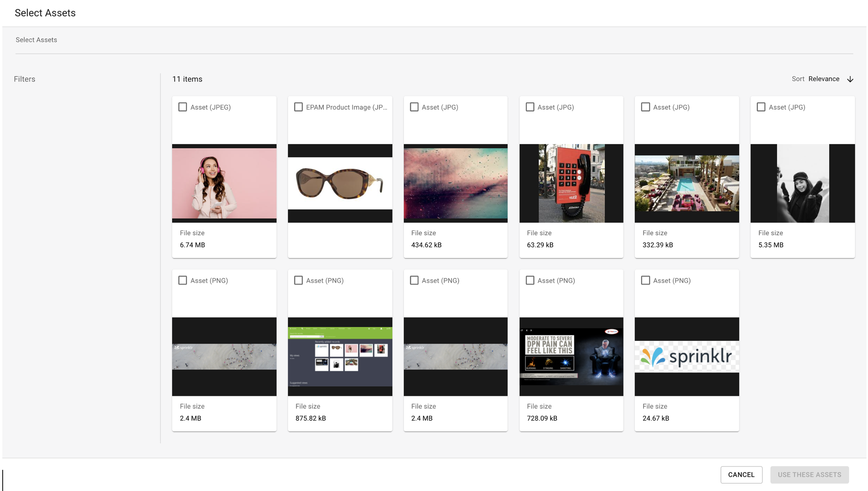
Task: Check the Asset (JPEG) card with 6.74 MB
Action: click(183, 107)
